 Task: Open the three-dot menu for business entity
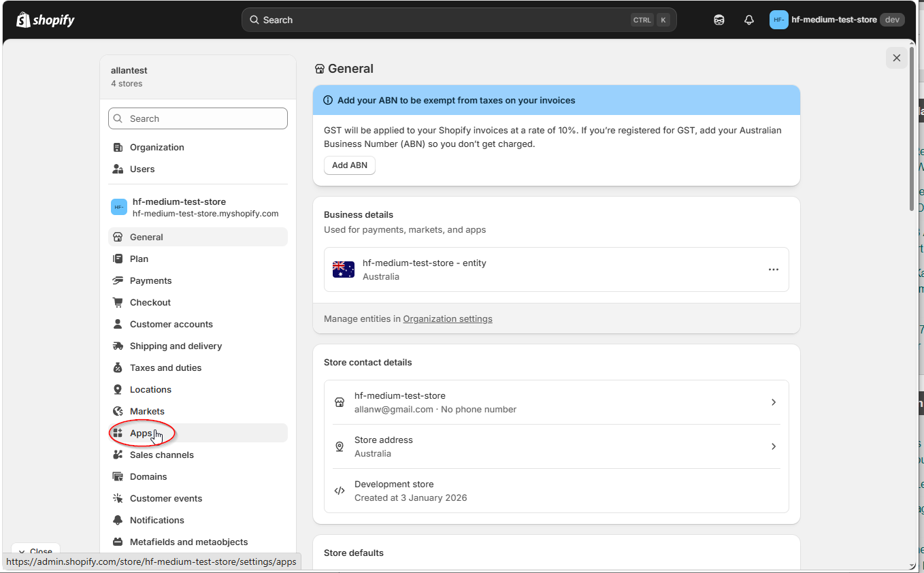click(773, 269)
